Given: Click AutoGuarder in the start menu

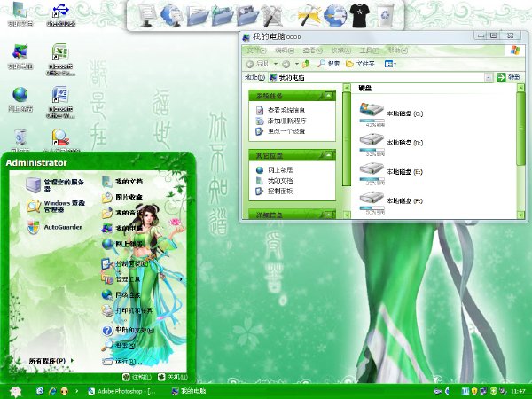Looking at the screenshot, I should 54,227.
